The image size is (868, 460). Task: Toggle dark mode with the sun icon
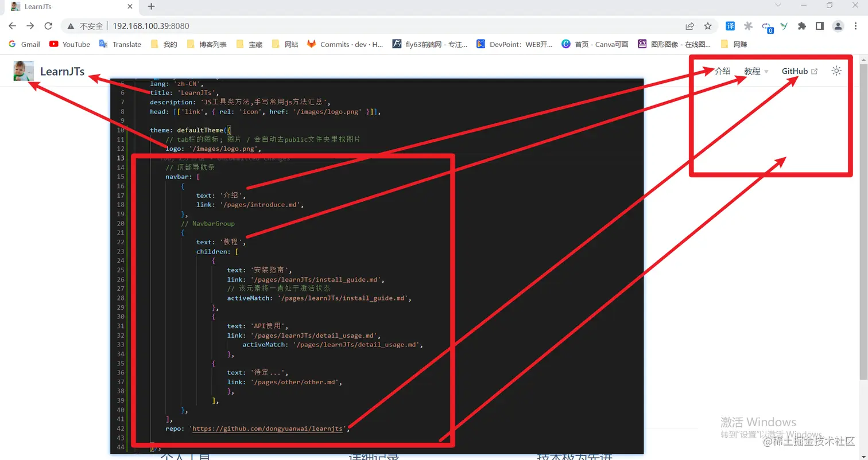[x=836, y=71]
